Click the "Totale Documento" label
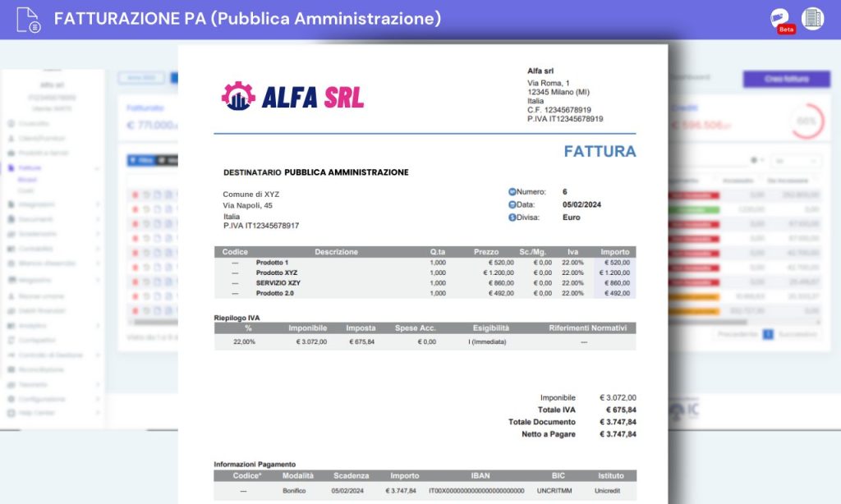 coord(542,422)
